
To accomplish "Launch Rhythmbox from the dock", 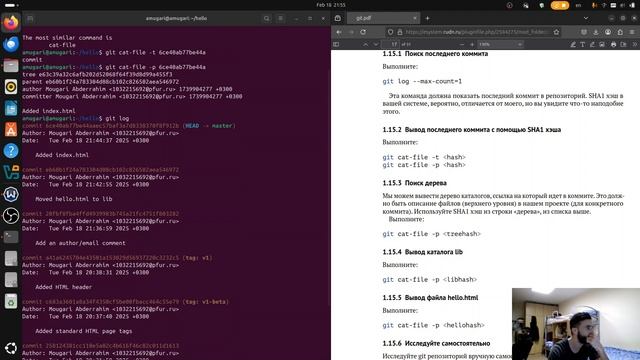I will point(11,87).
